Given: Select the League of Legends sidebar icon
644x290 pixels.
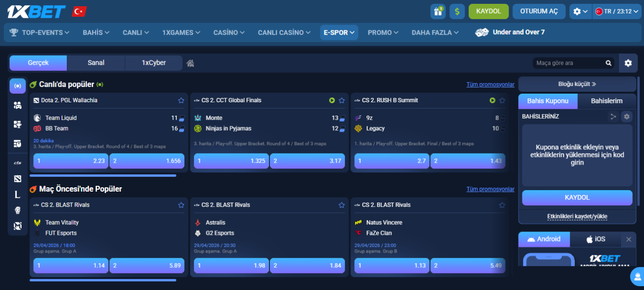Looking at the screenshot, I should 18,194.
